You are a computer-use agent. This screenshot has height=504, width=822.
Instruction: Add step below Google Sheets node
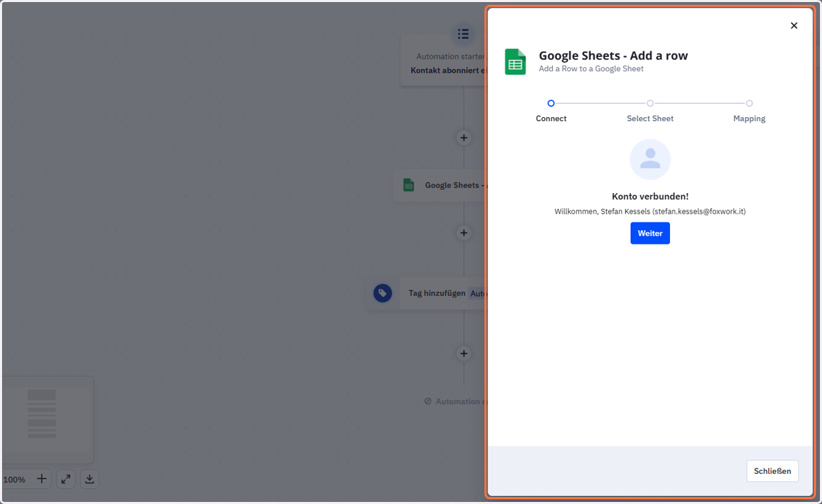[464, 233]
